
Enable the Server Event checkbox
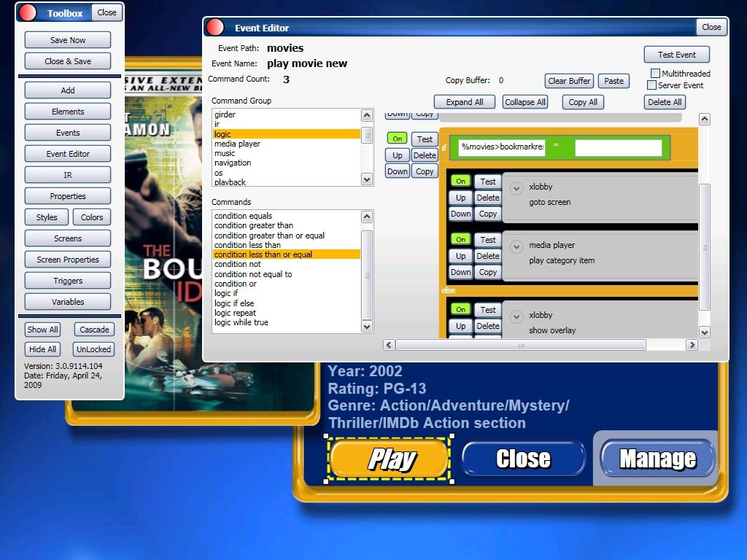(651, 85)
